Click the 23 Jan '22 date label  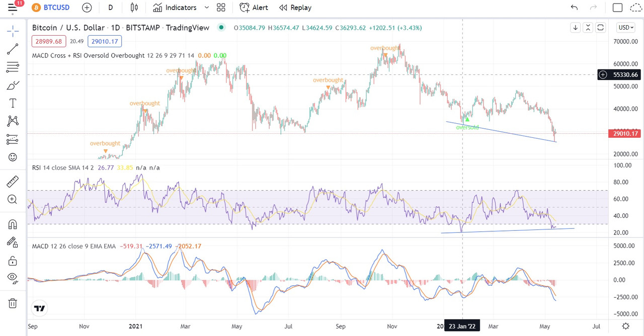pyautogui.click(x=463, y=325)
